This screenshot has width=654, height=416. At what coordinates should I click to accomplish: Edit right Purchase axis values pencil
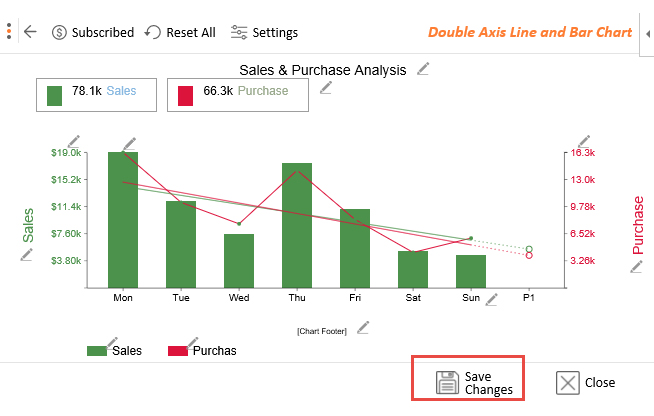[x=584, y=141]
